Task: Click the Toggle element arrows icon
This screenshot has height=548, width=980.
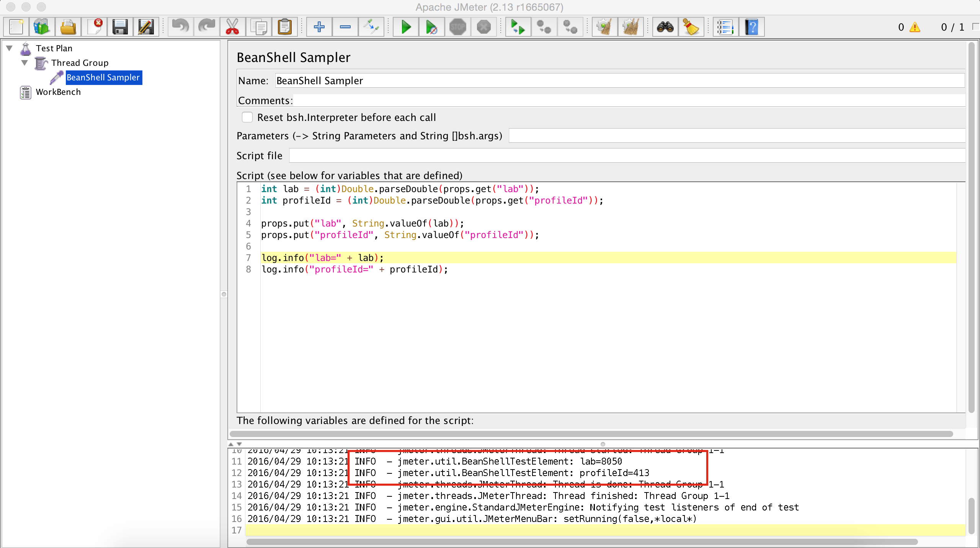Action: [371, 27]
